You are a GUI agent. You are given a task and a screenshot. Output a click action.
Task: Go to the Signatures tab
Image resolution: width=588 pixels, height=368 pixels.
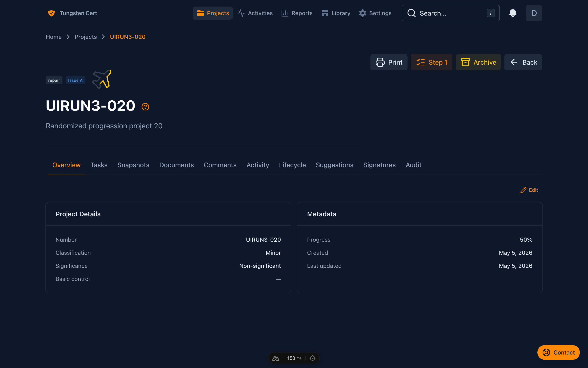380,165
